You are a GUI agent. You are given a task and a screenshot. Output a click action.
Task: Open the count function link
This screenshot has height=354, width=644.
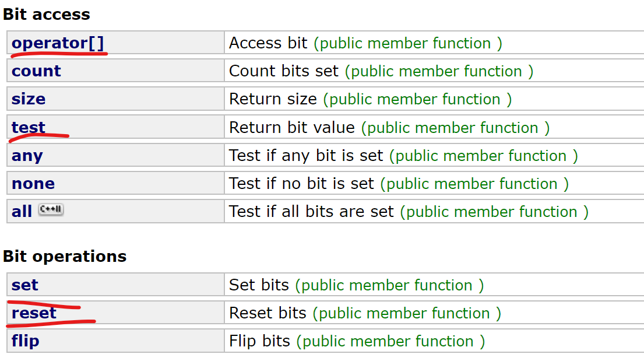pyautogui.click(x=36, y=71)
